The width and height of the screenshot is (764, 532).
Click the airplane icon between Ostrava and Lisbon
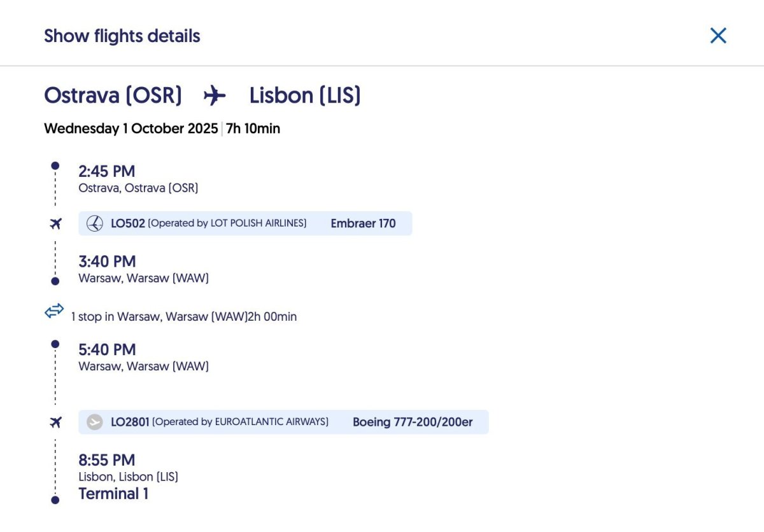[x=215, y=96]
